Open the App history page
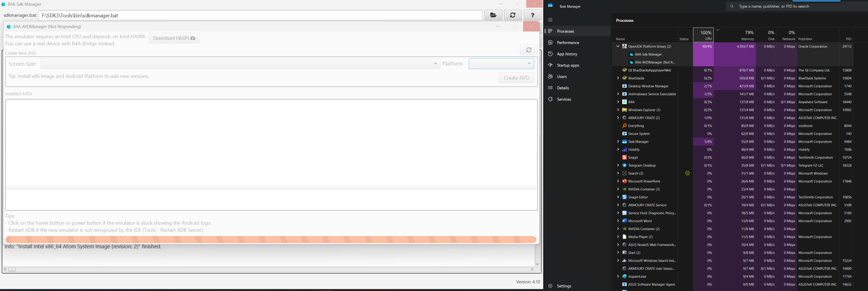Screen dimensions: 868x291 (x=577, y=54)
